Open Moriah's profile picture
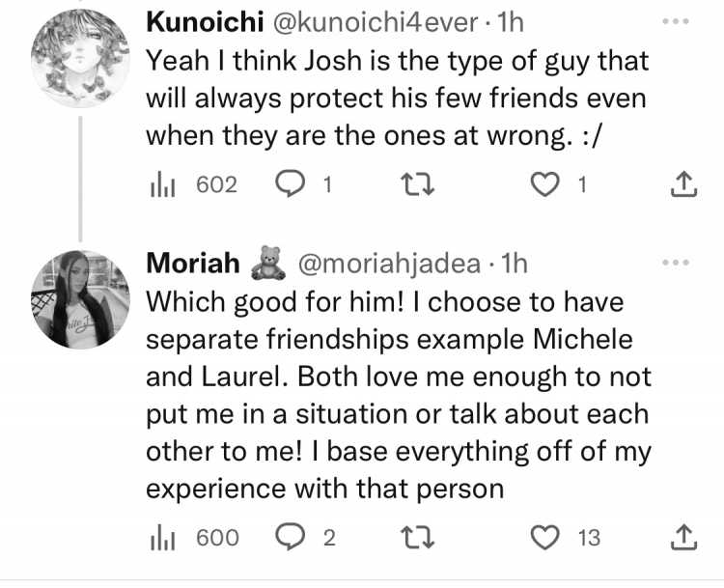 click(80, 299)
